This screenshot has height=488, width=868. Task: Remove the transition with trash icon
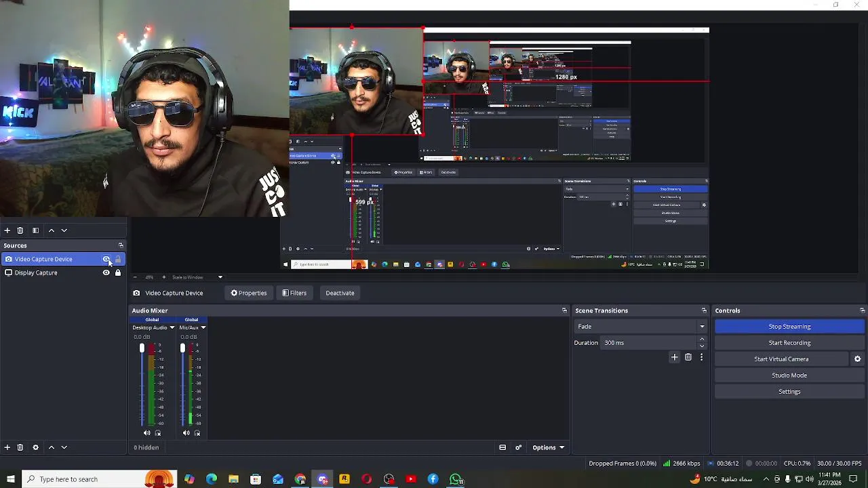pyautogui.click(x=688, y=357)
